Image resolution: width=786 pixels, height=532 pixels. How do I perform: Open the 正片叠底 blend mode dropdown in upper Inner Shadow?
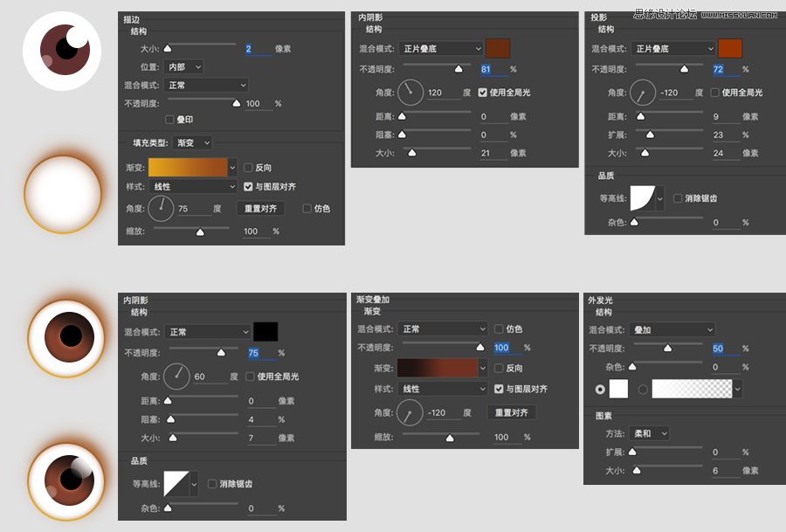pos(441,49)
